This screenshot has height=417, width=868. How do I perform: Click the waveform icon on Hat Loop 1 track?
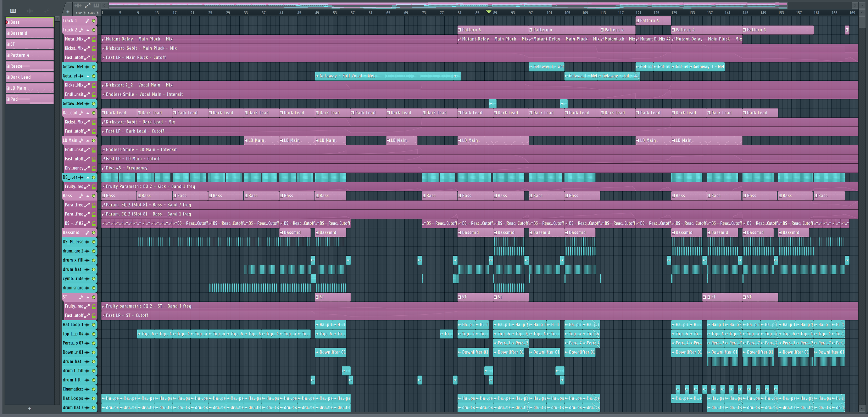pos(87,325)
